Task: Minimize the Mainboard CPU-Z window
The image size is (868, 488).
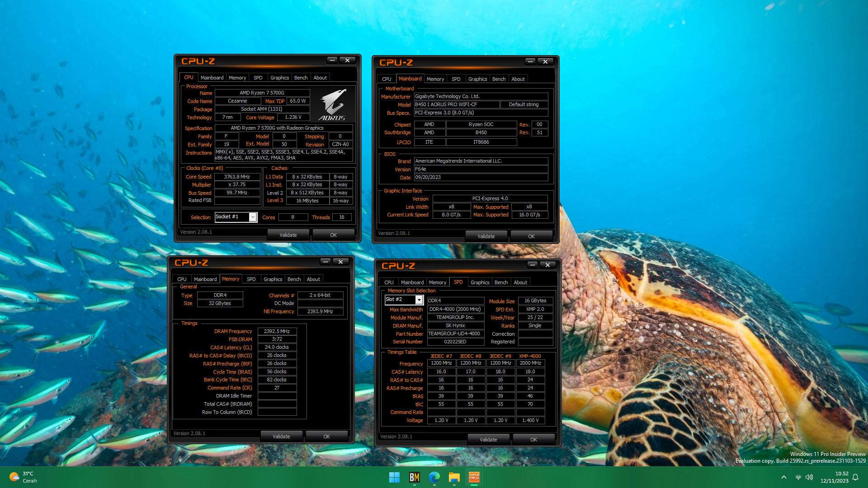Action: 530,62
